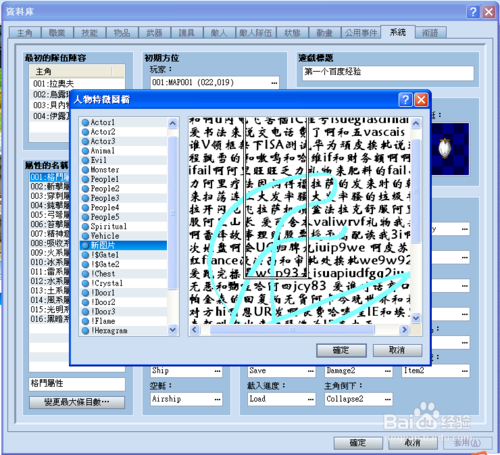
Task: Confirm the character graphic dialog with 確定
Action: pyautogui.click(x=341, y=350)
